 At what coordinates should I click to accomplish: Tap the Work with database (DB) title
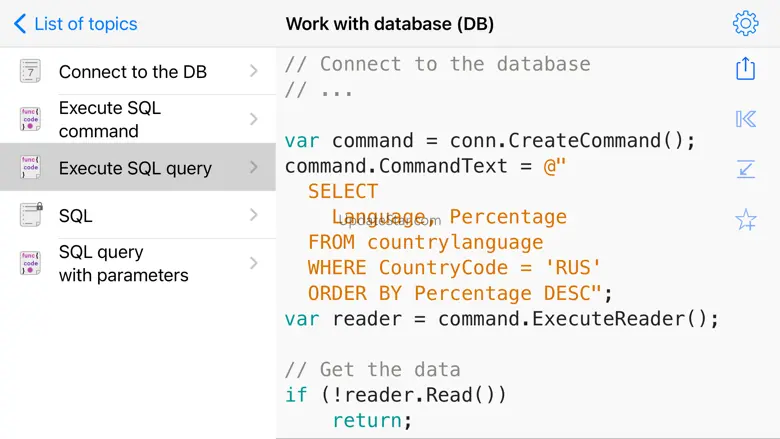pyautogui.click(x=389, y=24)
